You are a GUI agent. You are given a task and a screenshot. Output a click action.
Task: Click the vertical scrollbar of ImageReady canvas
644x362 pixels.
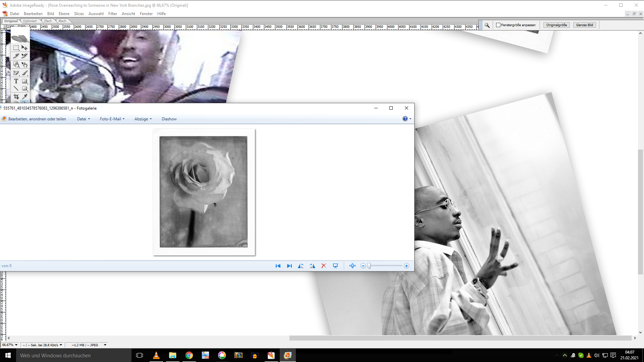[641, 211]
